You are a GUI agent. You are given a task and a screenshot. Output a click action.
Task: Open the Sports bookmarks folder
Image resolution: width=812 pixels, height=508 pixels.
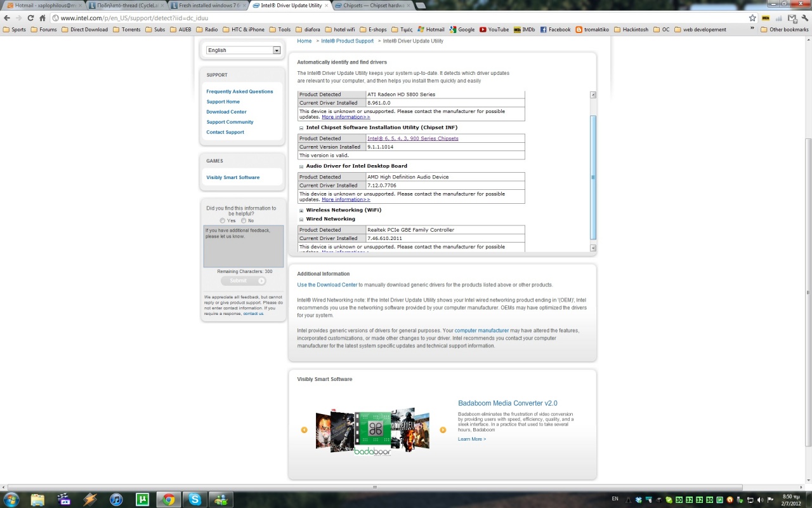point(15,29)
